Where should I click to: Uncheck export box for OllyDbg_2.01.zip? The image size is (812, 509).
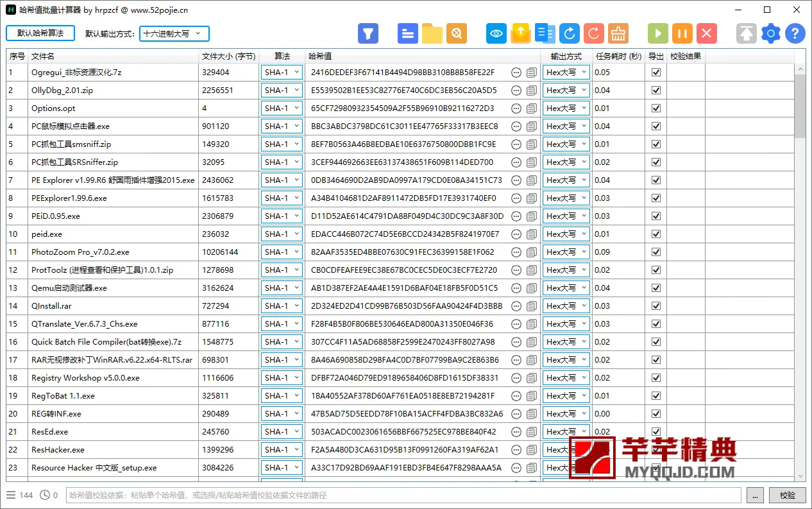pos(656,91)
